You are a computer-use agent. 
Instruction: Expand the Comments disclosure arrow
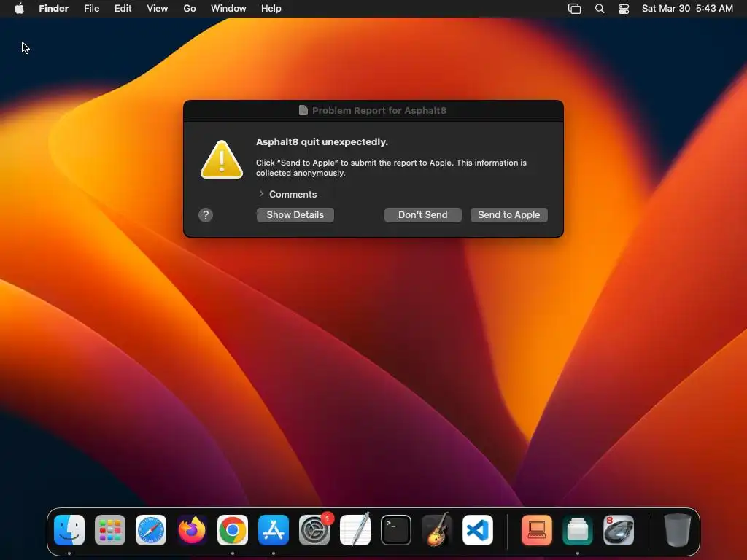coord(261,194)
